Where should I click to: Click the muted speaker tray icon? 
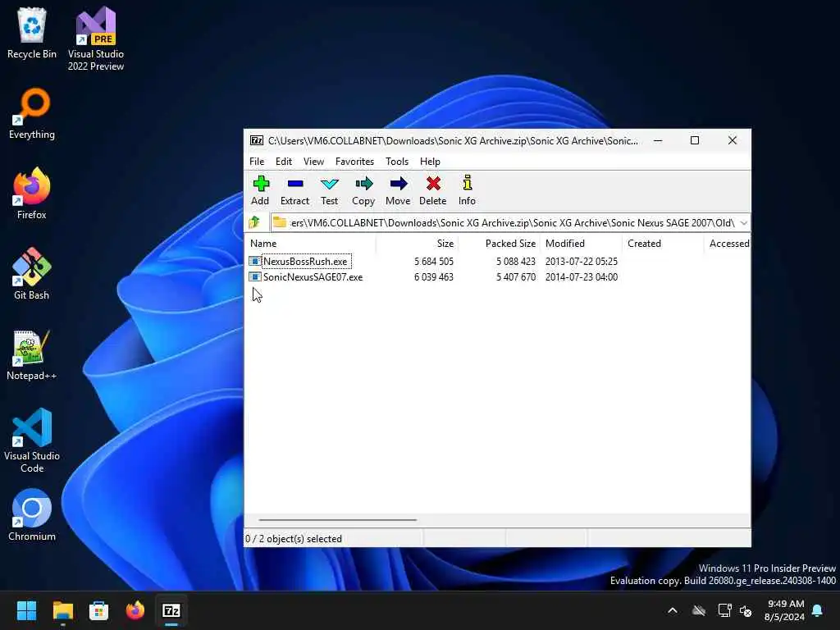pos(746,610)
